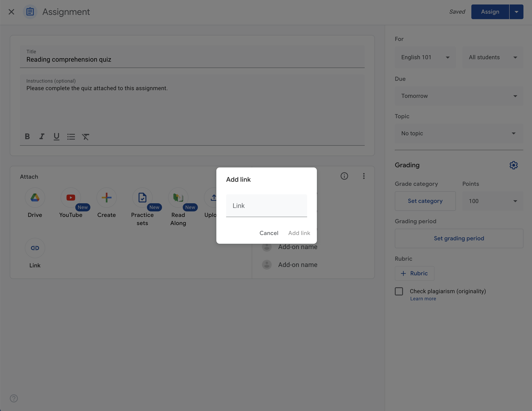Click the Add Rubric option
Image resolution: width=532 pixels, height=411 pixels.
point(414,273)
